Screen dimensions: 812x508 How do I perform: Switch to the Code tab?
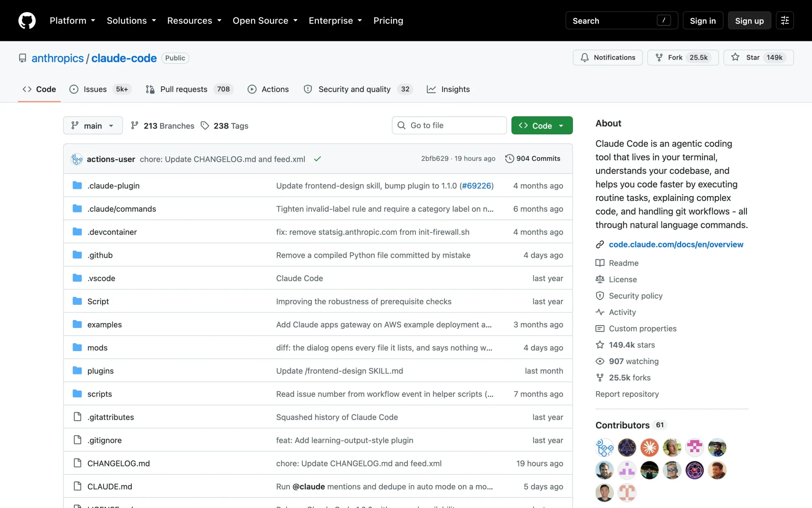[x=39, y=89]
